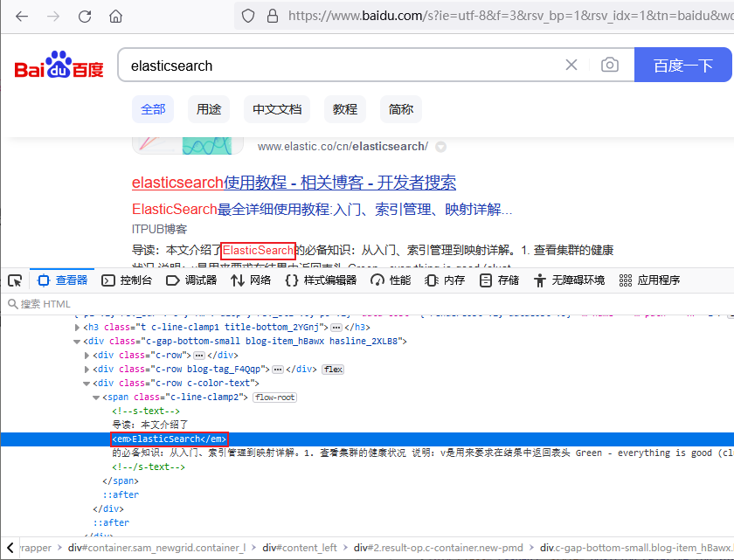Click the div#container breadcrumb item

click(x=156, y=548)
